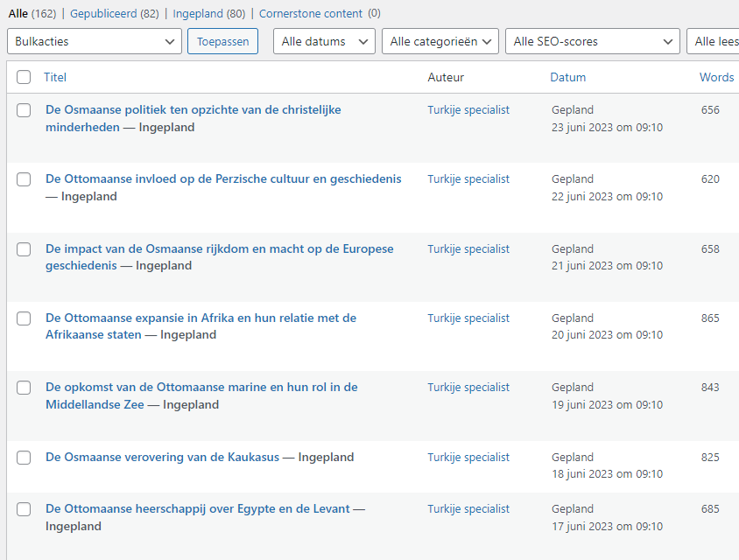
Task: Tick checkbox for 'Osmaanse rijkdom en macht' post
Action: pos(24,249)
